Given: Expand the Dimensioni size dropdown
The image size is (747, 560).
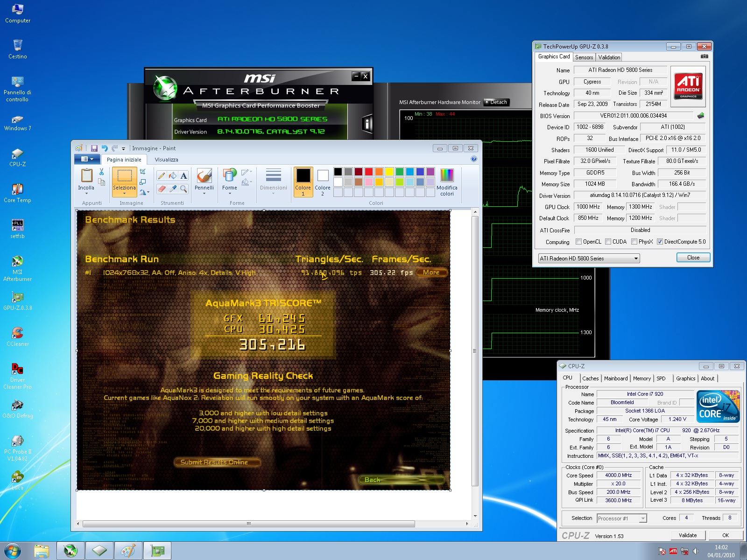Looking at the screenshot, I should 274,193.
